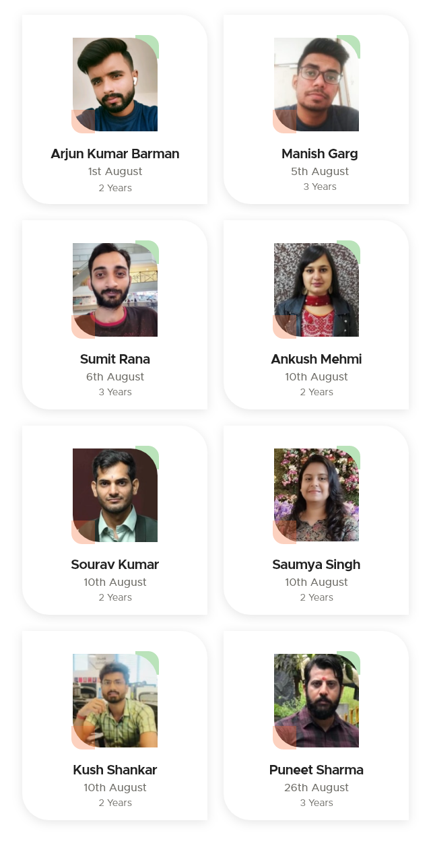Viewport: 431px width, 868px height.
Task: Click Sourav Kumar's portrait image
Action: pos(115,495)
